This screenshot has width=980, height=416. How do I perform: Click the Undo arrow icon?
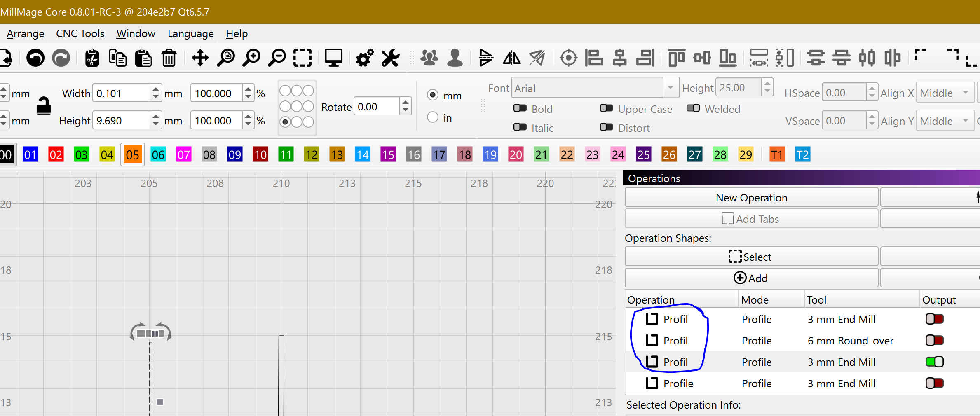(35, 58)
